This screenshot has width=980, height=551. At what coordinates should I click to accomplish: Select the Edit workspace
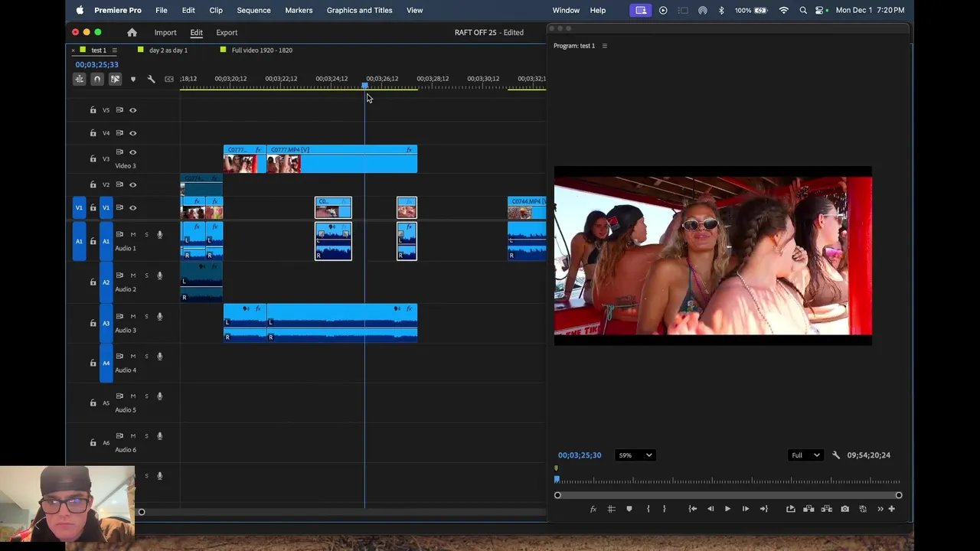click(x=196, y=32)
